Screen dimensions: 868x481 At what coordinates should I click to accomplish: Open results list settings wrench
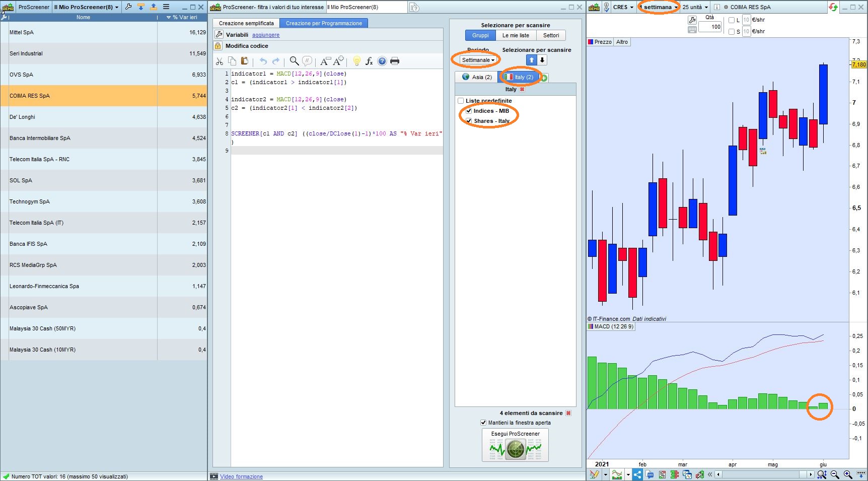(x=128, y=7)
